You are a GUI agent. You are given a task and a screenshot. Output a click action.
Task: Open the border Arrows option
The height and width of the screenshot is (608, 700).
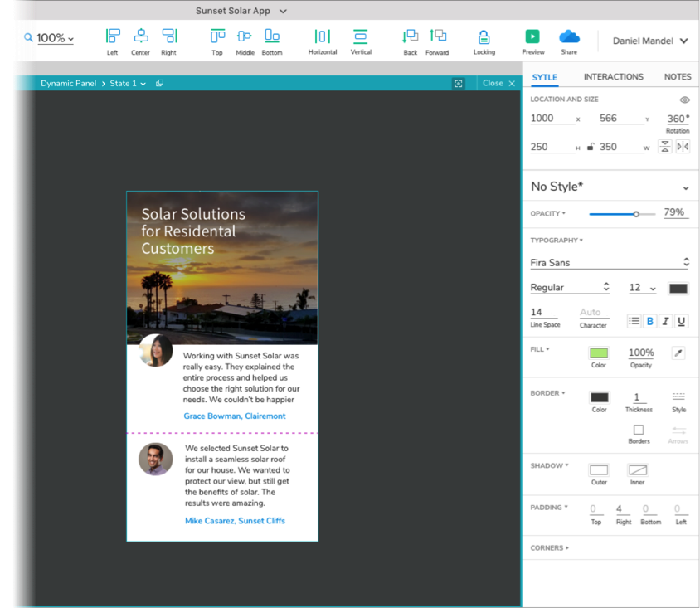pyautogui.click(x=678, y=430)
